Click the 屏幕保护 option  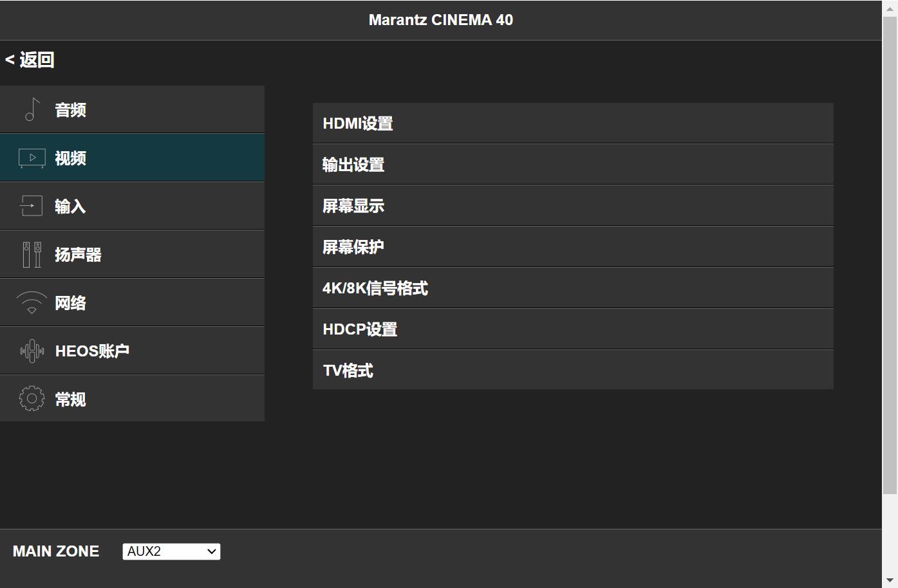[x=572, y=246]
